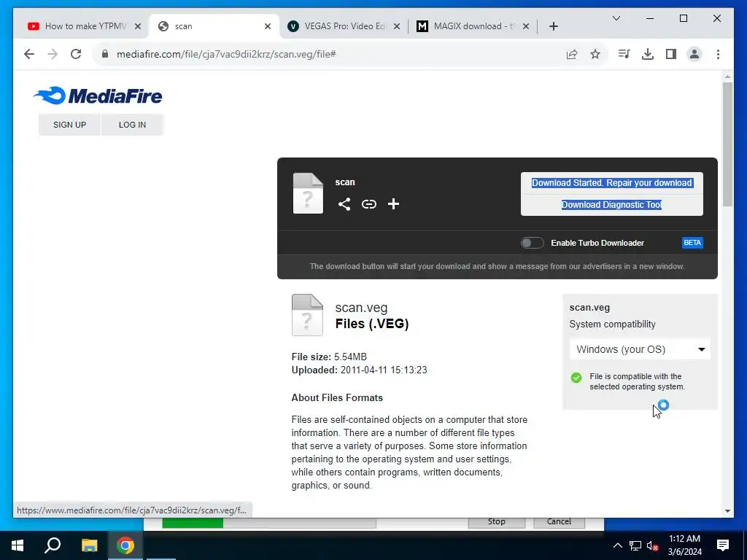Open Chrome three-dot menu
This screenshot has height=560, width=747.
tap(718, 54)
